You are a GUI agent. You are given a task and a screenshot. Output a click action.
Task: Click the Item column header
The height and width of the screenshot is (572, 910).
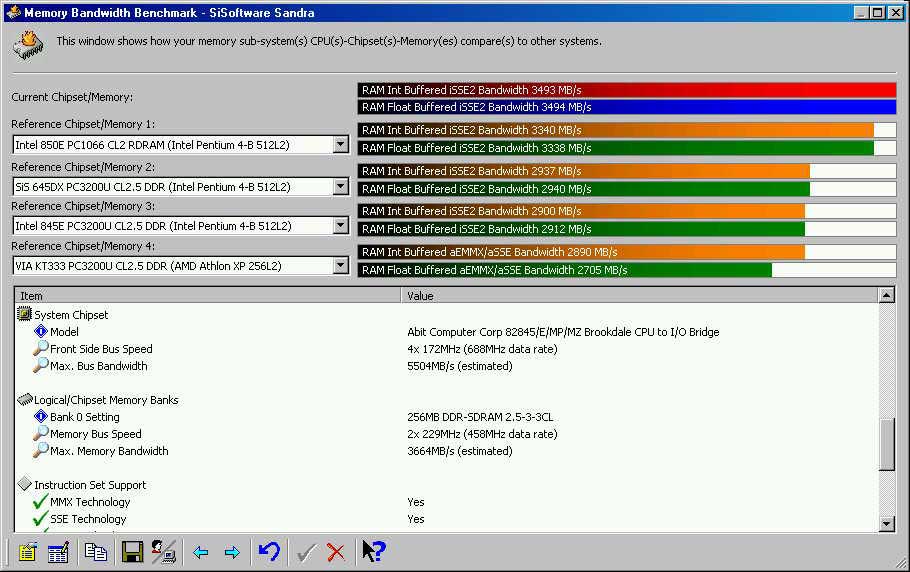coord(208,295)
